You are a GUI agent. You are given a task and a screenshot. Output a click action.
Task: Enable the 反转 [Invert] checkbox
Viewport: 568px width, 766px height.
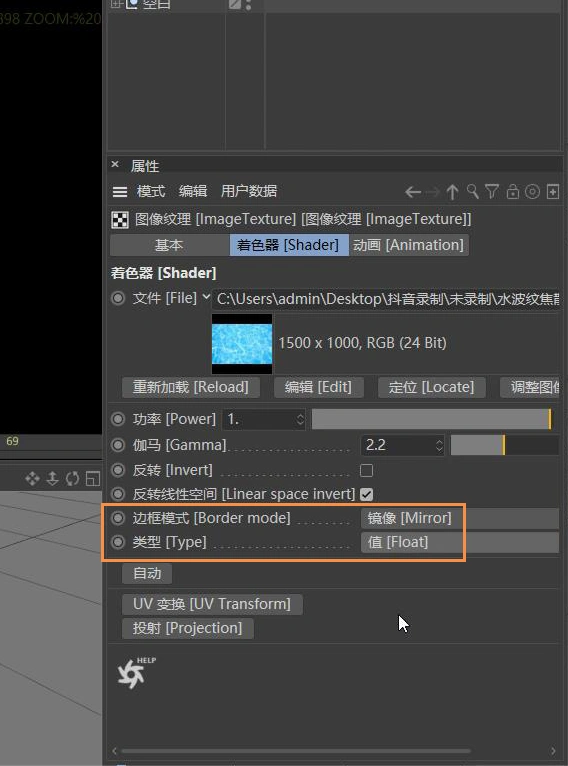coord(366,470)
